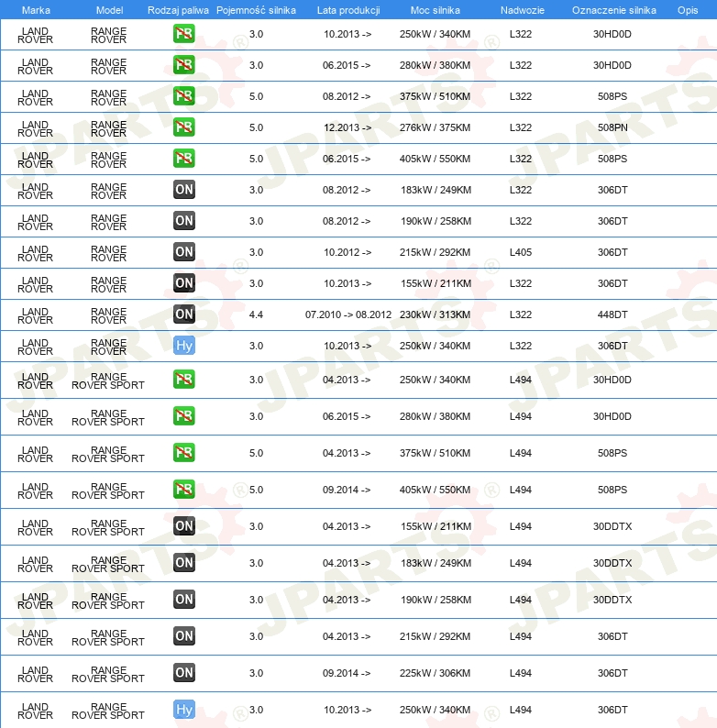Screen dimensions: 717x728
Task: Click the hybrid Hy icon in the L322 row
Action: (x=183, y=346)
